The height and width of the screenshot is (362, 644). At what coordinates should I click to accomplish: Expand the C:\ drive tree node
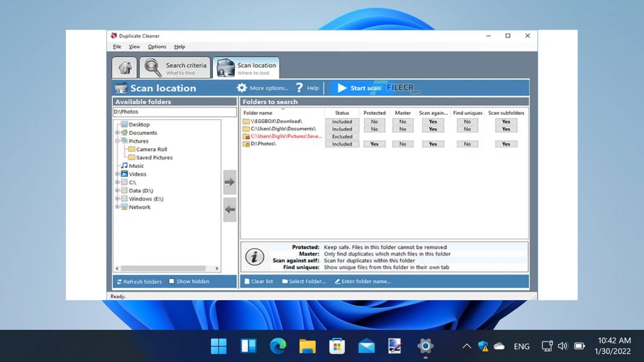click(x=117, y=182)
